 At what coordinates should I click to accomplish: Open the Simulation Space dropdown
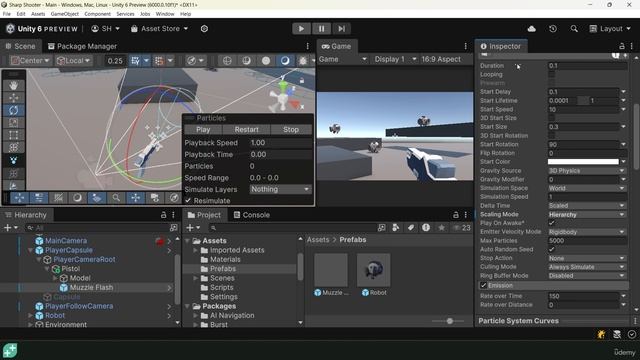click(x=587, y=188)
